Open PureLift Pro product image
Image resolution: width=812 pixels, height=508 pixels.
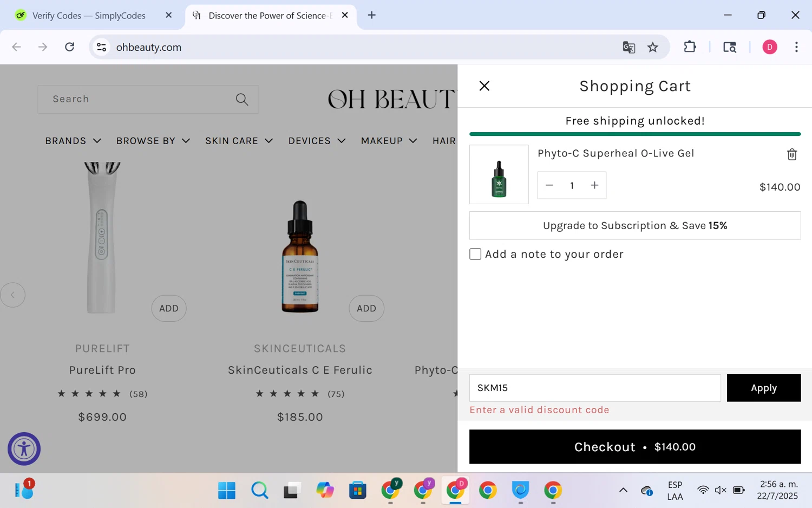102,237
